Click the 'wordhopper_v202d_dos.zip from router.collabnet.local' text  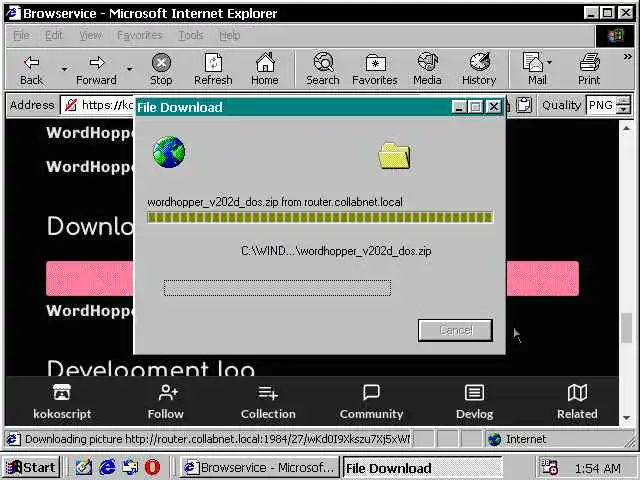275,202
